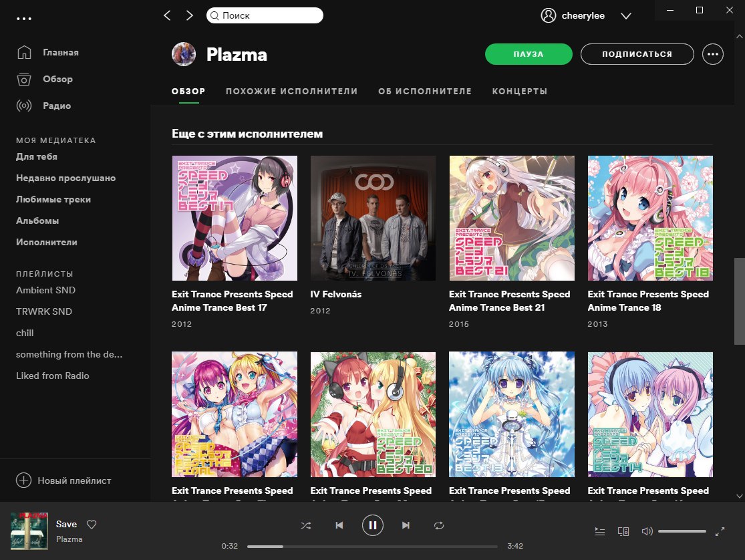The width and height of the screenshot is (745, 560).
Task: Click Plazma artist name in player bar
Action: [69, 539]
